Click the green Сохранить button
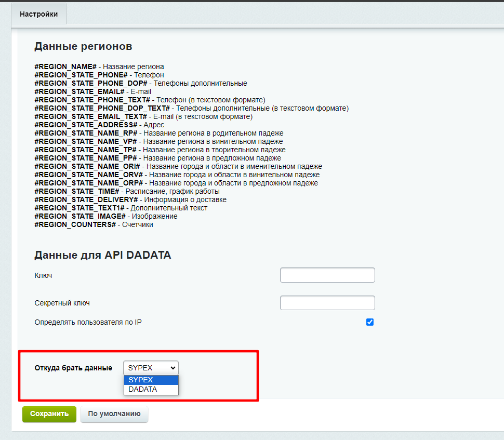 click(49, 414)
